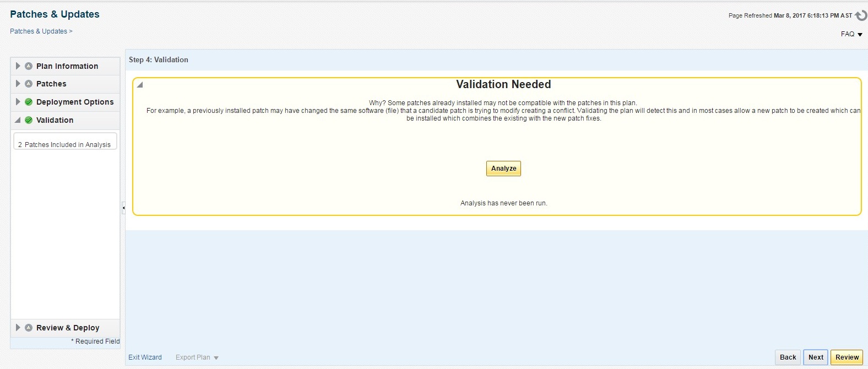868x369 pixels.
Task: Click the Plan Information status icon
Action: click(29, 66)
